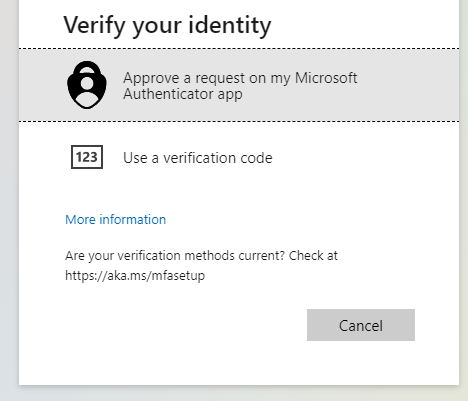
Task: Click the word 'identity' in the title
Action: (230, 26)
